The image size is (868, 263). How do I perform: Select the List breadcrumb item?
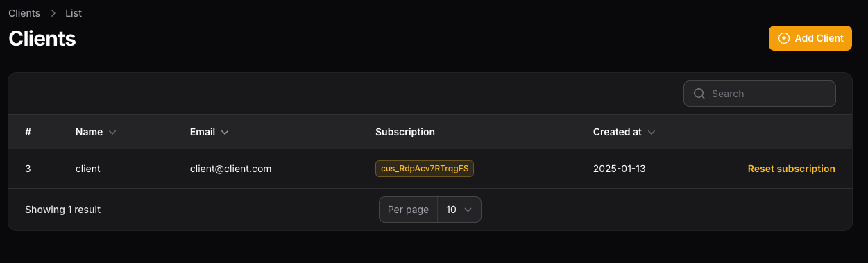click(74, 13)
